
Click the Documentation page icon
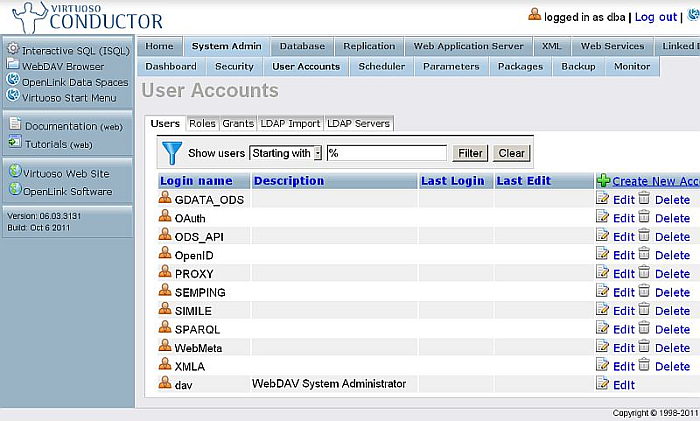[15, 123]
